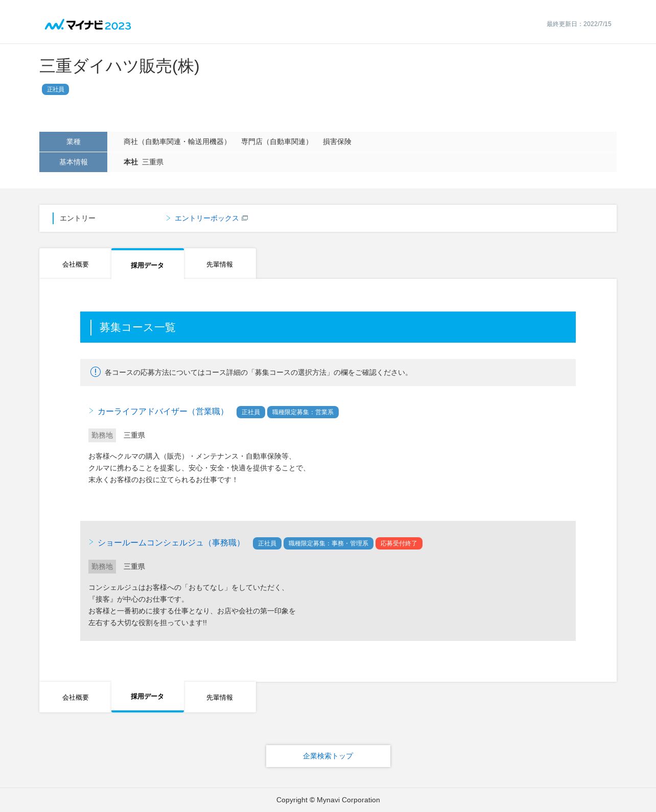This screenshot has width=656, height=812.
Task: Click the 勤務地 label in the sales course
Action: [x=102, y=435]
